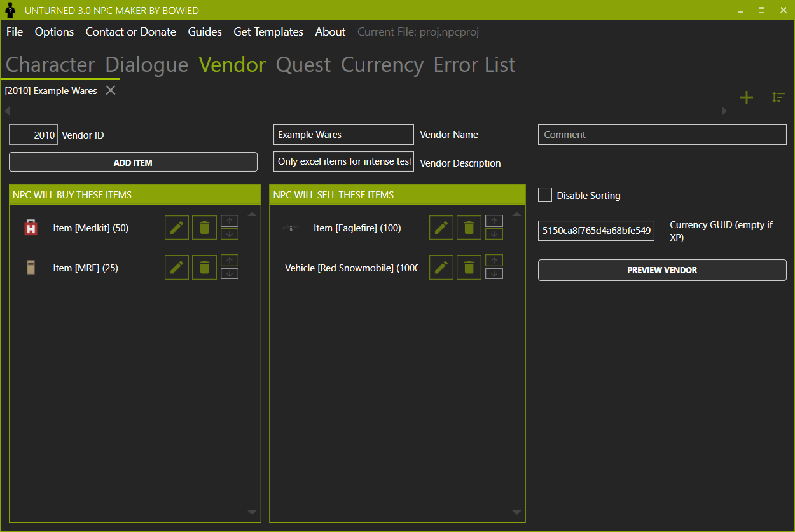This screenshot has height=532, width=795.
Task: Click the app logo in title bar
Action: [10, 10]
